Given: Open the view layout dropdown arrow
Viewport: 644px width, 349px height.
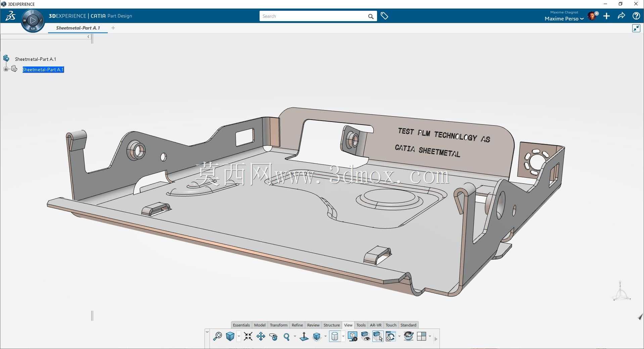Looking at the screenshot, I should 430,336.
